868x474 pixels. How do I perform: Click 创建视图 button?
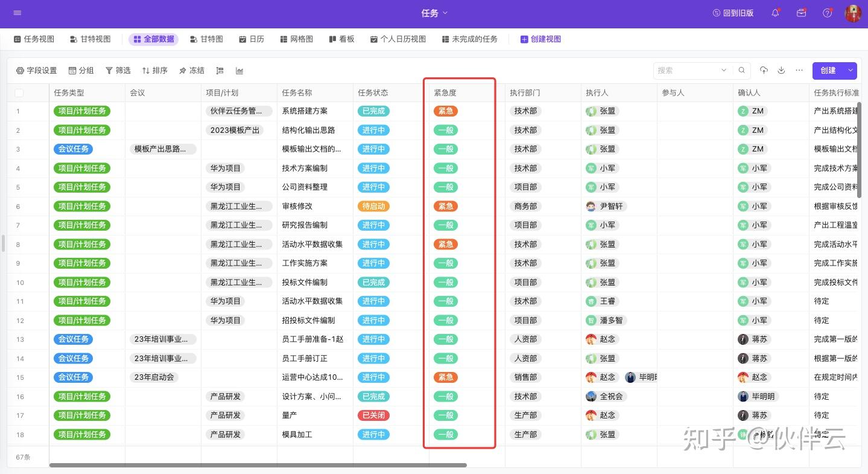click(540, 39)
